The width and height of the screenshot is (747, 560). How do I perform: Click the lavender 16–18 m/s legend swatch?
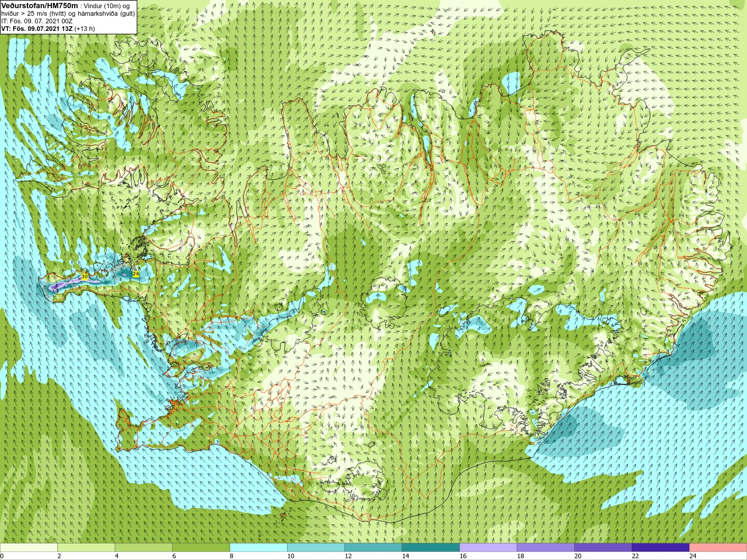click(x=488, y=548)
